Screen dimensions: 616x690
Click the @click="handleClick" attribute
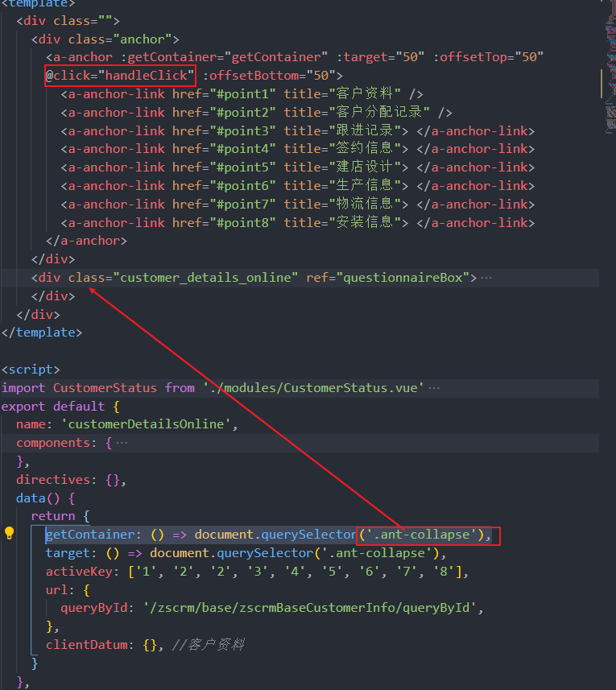(x=120, y=76)
